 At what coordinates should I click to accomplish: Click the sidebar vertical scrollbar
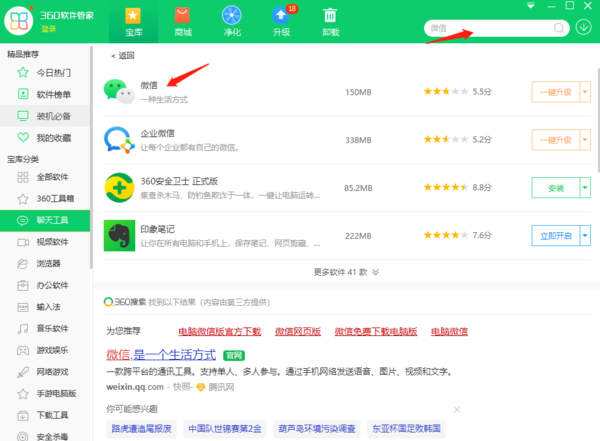[x=91, y=158]
